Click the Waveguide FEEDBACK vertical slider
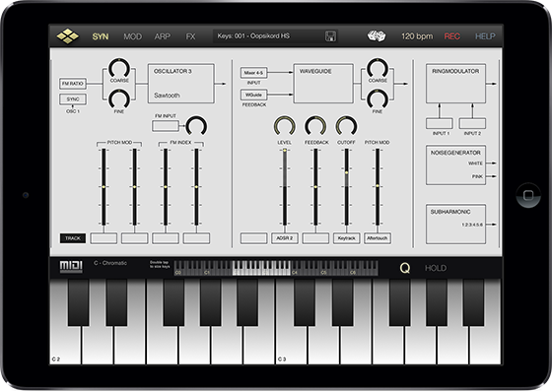The width and height of the screenshot is (552, 392). pyautogui.click(x=315, y=187)
